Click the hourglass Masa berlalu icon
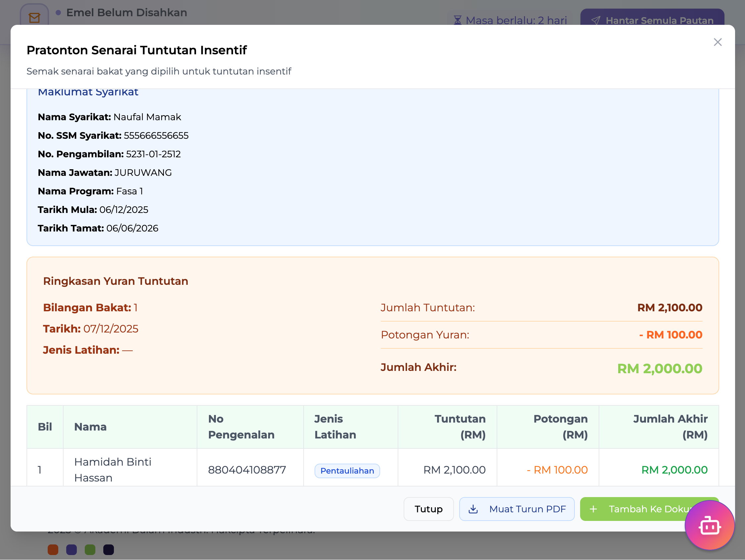Screen dimensions: 745x560 point(457,20)
